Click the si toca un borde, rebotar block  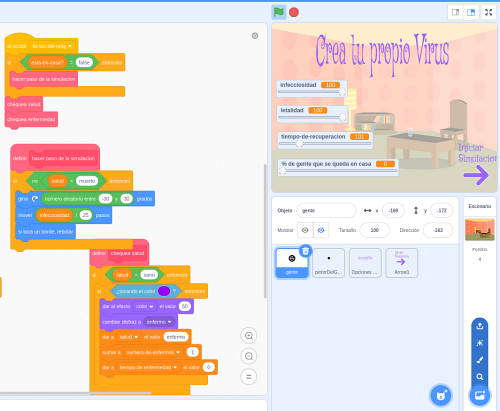[46, 232]
